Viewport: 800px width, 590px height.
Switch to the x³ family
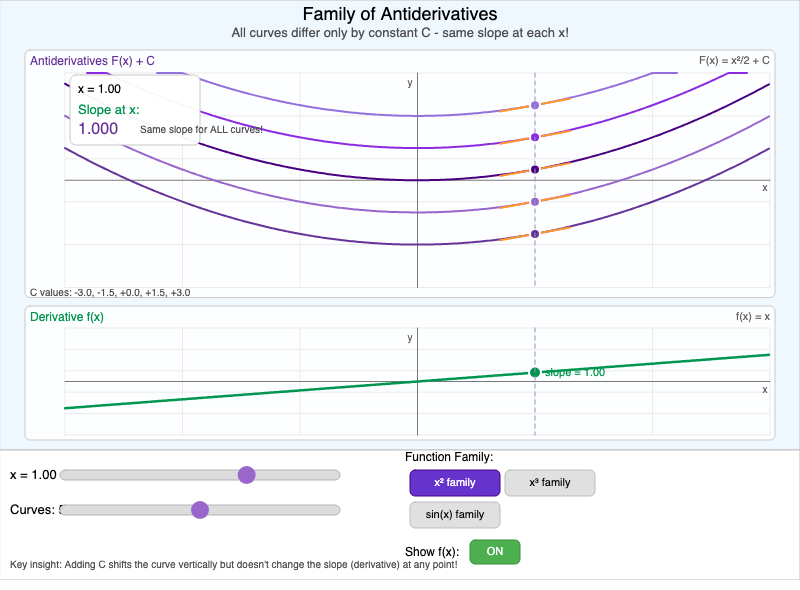tap(549, 482)
